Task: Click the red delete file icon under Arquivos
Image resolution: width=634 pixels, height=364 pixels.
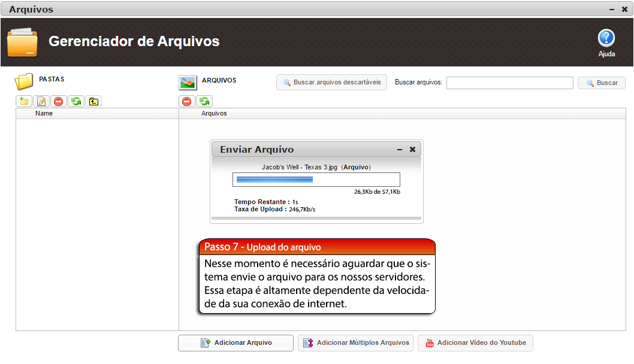Action: click(x=187, y=101)
